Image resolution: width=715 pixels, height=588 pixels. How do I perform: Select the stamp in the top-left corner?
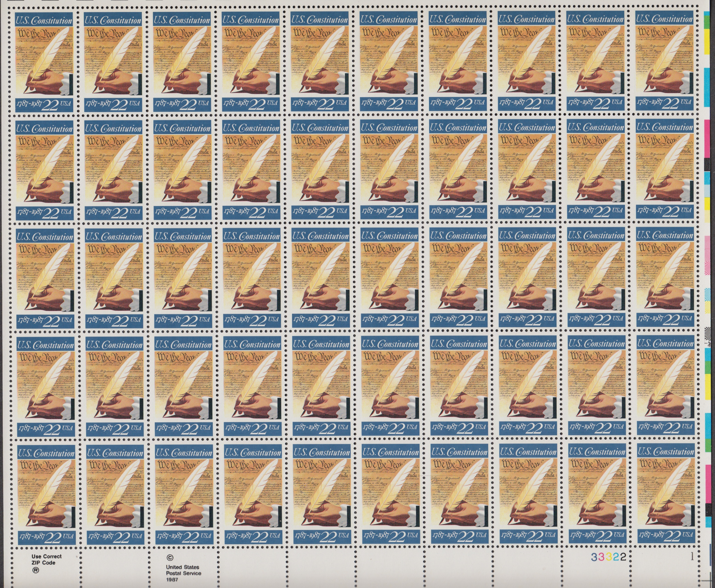(x=44, y=62)
